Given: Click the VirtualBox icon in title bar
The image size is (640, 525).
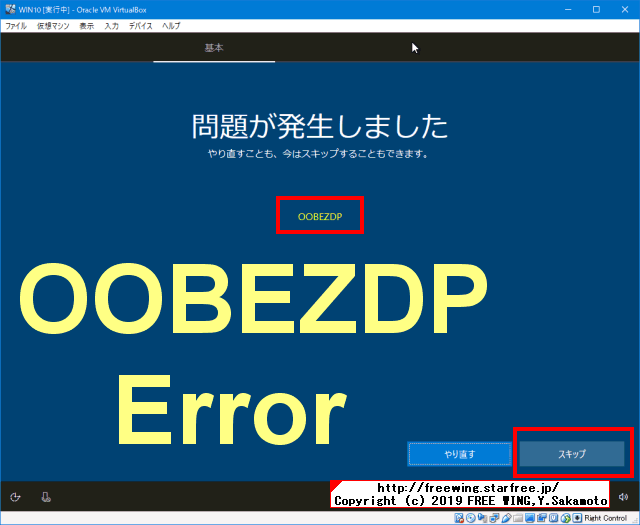Looking at the screenshot, I should (10, 9).
